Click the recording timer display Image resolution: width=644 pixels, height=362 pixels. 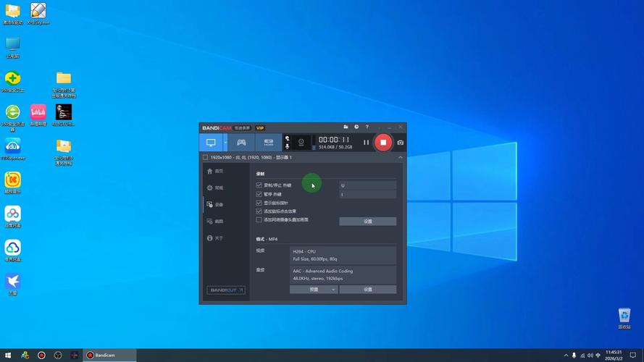pos(334,140)
